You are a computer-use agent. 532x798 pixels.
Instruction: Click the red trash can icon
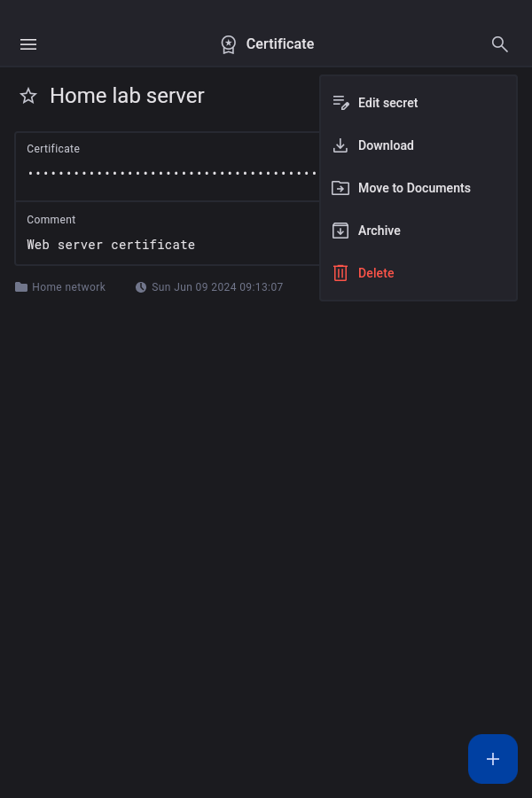point(340,273)
